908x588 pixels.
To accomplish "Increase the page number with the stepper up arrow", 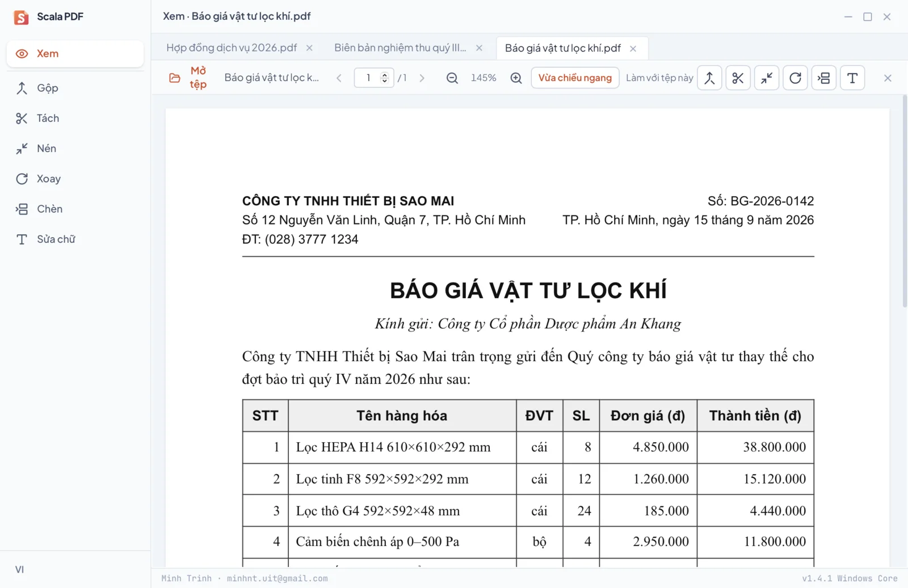I will tap(384, 74).
